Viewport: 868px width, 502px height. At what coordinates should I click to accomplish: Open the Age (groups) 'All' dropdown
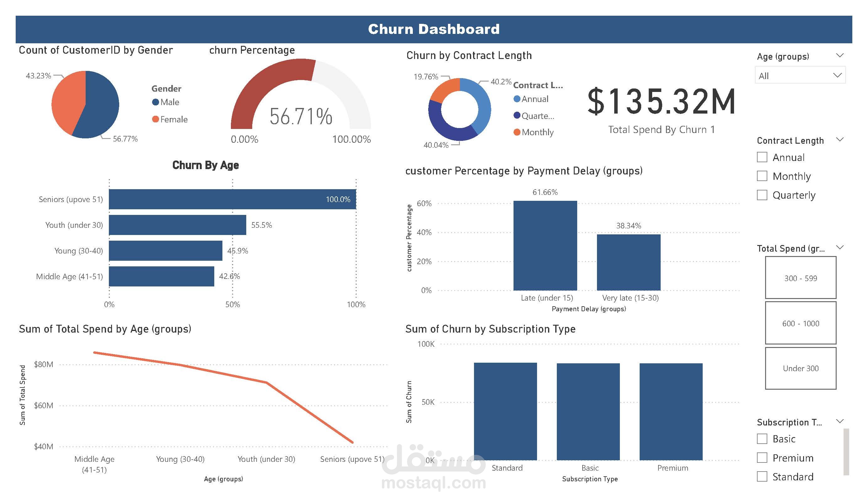point(800,75)
